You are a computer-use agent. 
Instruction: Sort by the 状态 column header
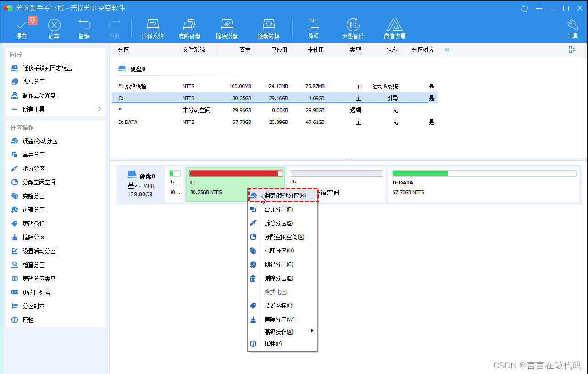coord(392,50)
